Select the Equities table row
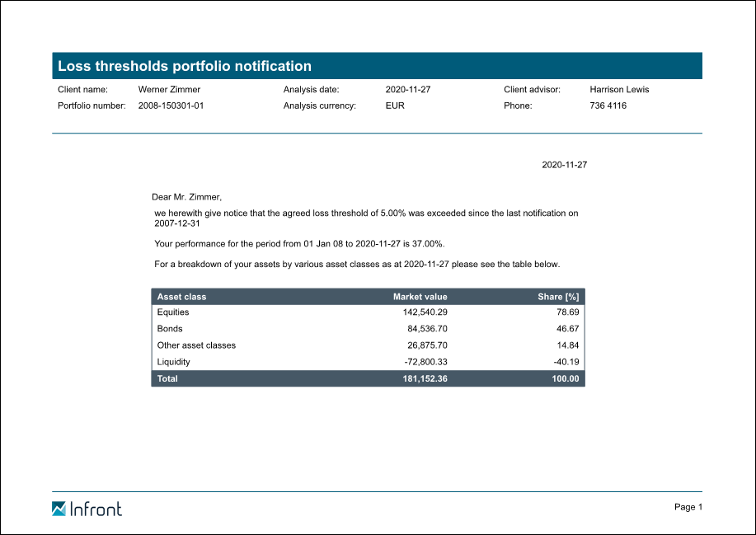 pyautogui.click(x=368, y=312)
